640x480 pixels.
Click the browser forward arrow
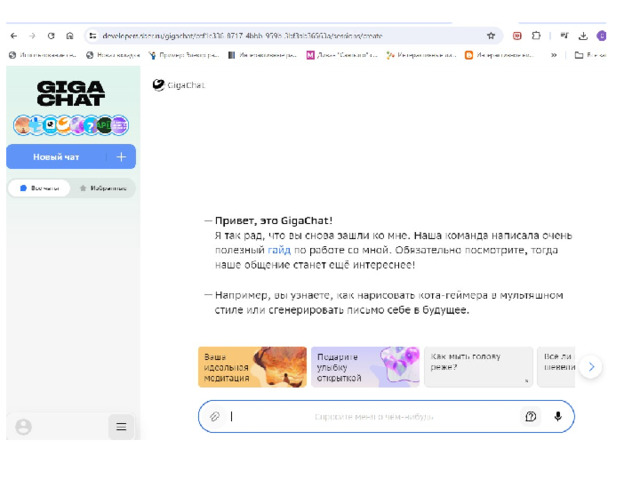pyautogui.click(x=32, y=36)
